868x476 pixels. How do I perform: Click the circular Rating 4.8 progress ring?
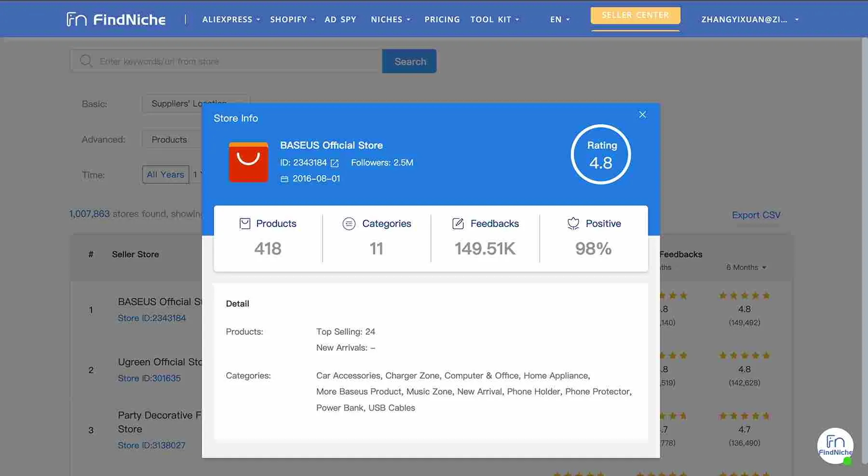pos(600,154)
